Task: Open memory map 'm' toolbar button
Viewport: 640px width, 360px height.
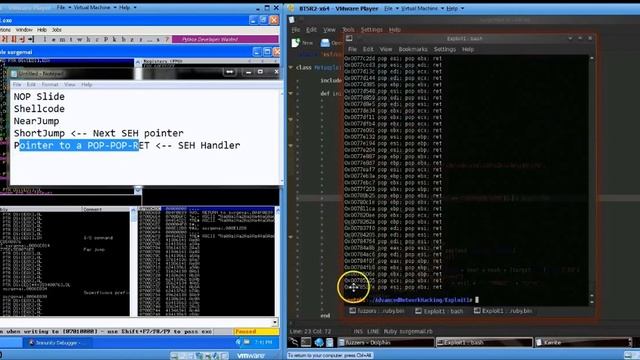Action: click(x=62, y=39)
